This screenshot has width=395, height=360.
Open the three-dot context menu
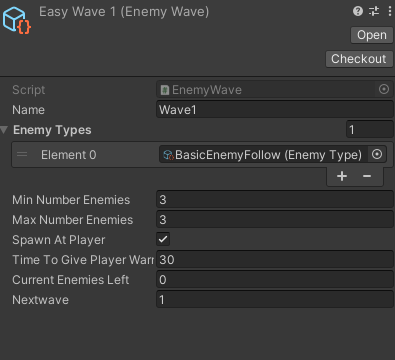pyautogui.click(x=390, y=11)
